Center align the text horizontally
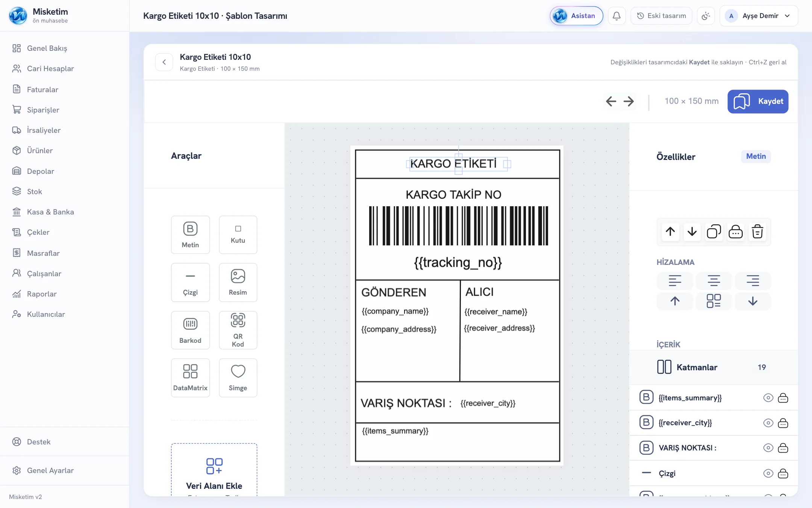This screenshot has height=508, width=812. pyautogui.click(x=714, y=281)
